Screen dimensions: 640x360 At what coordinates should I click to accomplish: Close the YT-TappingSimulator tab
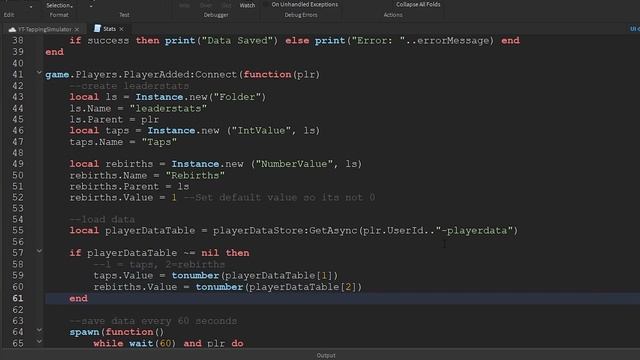77,29
